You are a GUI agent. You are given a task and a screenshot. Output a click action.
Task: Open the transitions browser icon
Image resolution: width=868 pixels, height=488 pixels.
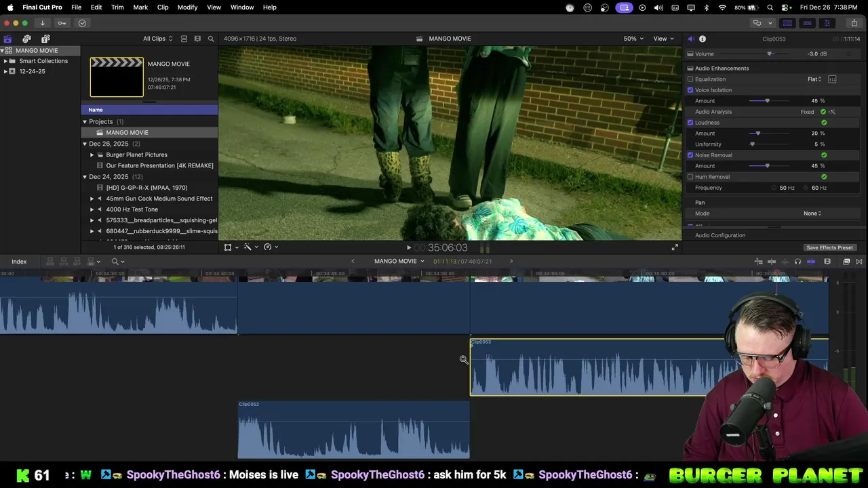tap(859, 262)
